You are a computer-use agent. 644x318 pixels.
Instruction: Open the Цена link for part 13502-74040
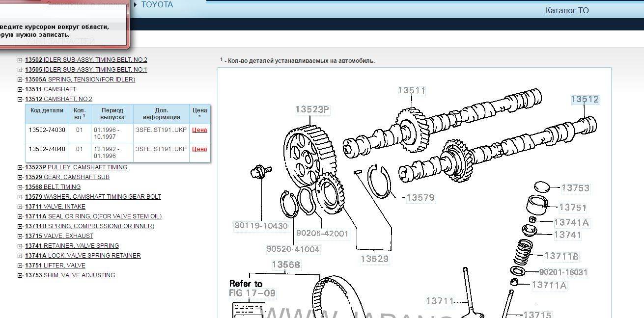[x=199, y=149]
